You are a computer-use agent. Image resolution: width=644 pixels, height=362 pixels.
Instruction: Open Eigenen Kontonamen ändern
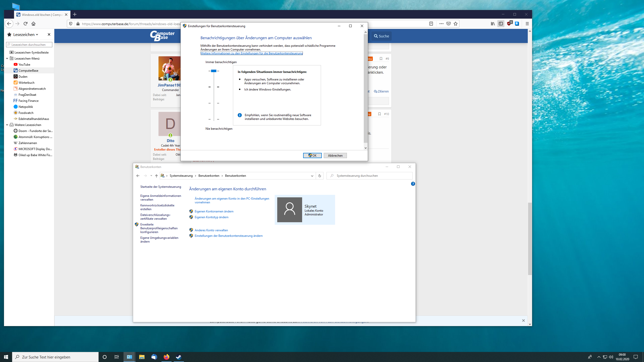click(x=214, y=211)
